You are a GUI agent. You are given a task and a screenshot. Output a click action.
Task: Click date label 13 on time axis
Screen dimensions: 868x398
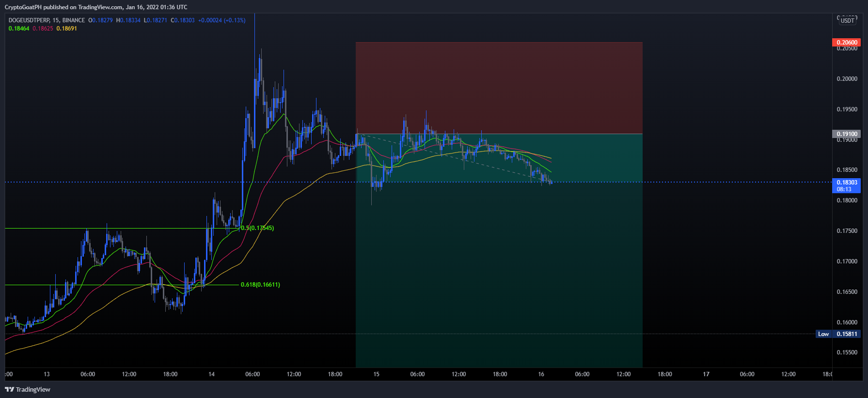coord(47,374)
